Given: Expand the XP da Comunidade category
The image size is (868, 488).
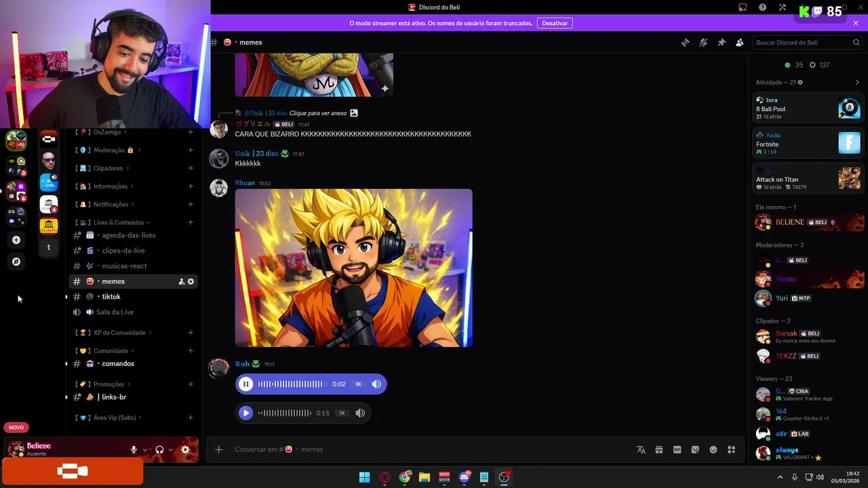Looking at the screenshot, I should click(119, 333).
